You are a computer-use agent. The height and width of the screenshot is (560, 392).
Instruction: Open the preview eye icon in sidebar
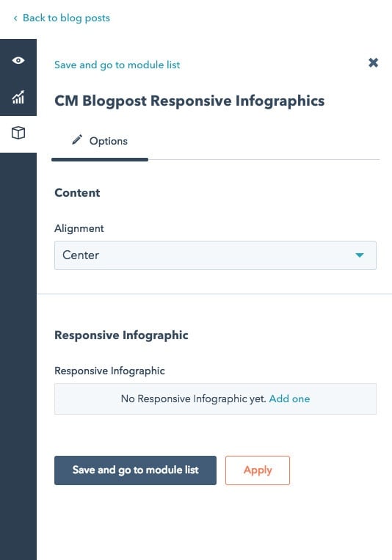pyautogui.click(x=18, y=60)
